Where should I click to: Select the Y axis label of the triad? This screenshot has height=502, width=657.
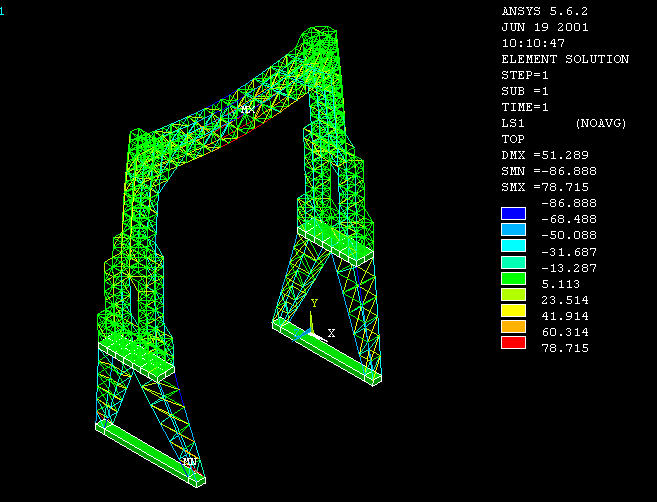point(314,303)
